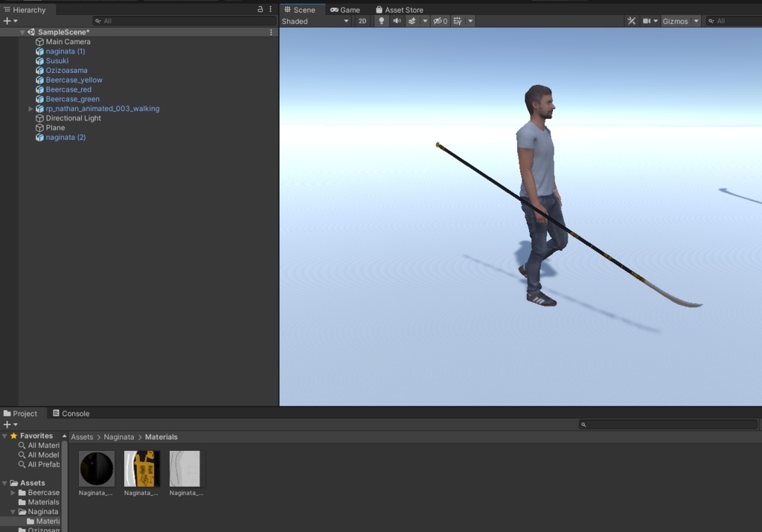Image resolution: width=762 pixels, height=532 pixels.
Task: Open grid settings dropdown arrow
Action: pyautogui.click(x=470, y=21)
